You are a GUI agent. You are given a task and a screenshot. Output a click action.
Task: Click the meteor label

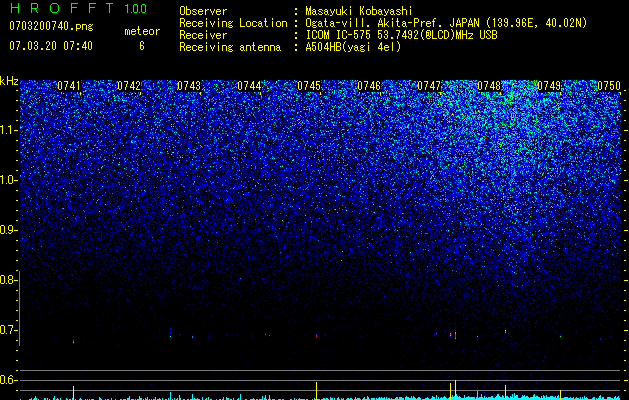coord(142,31)
